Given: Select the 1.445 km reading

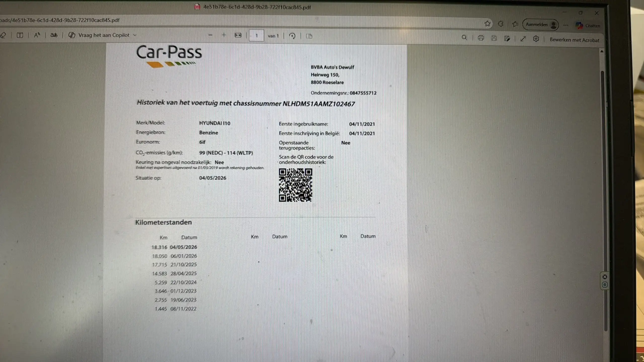Looking at the screenshot, I should pos(161,309).
